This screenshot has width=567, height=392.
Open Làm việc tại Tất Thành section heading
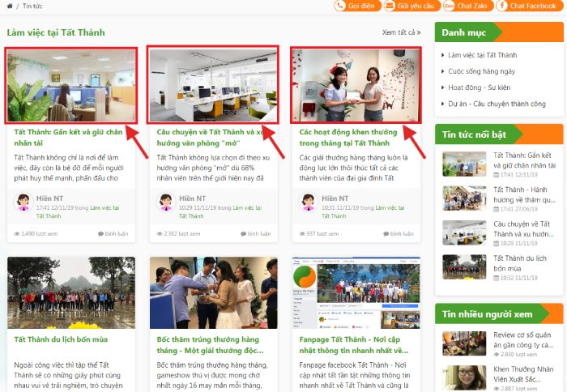click(x=56, y=32)
